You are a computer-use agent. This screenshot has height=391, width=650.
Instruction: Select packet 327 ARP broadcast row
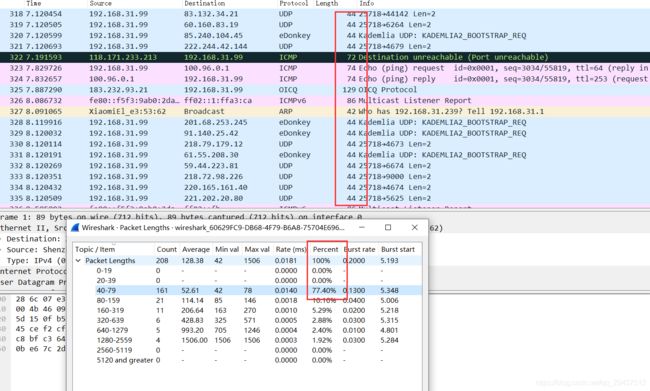325,111
